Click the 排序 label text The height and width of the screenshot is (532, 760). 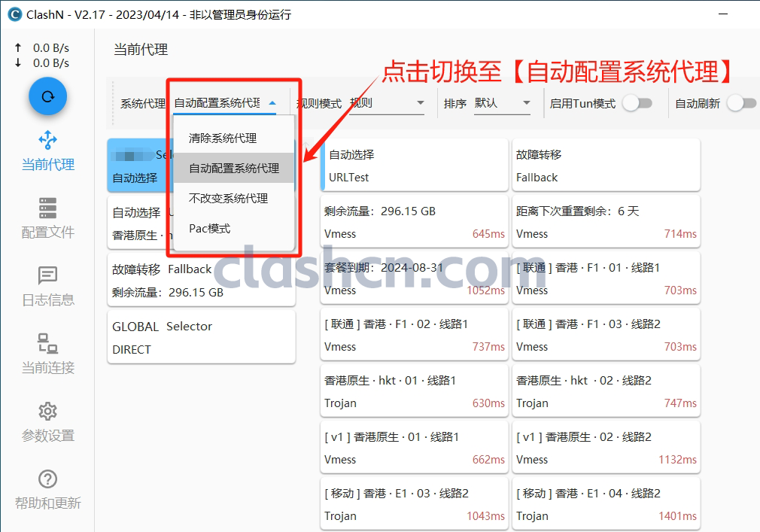pos(455,104)
